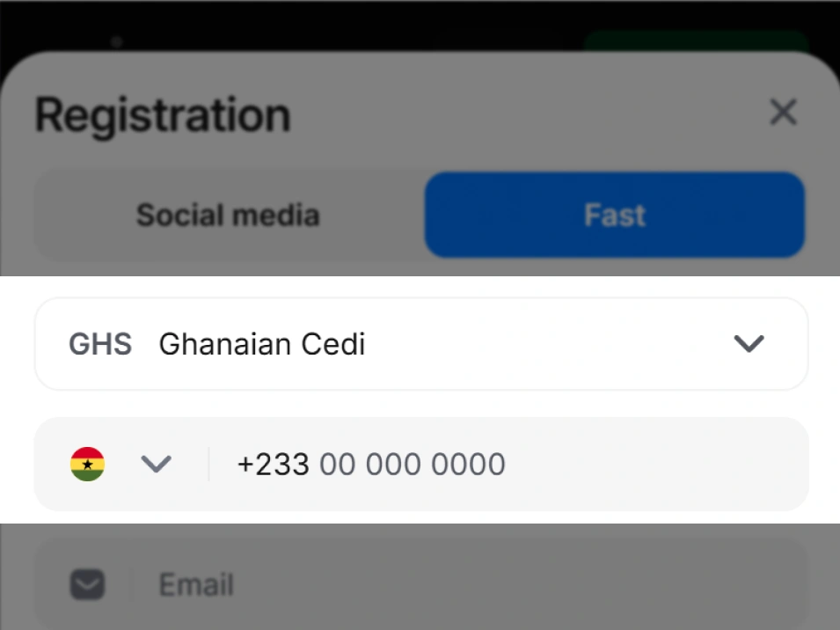Click divider between flag selector and number
This screenshot has width=840, height=630.
(208, 464)
